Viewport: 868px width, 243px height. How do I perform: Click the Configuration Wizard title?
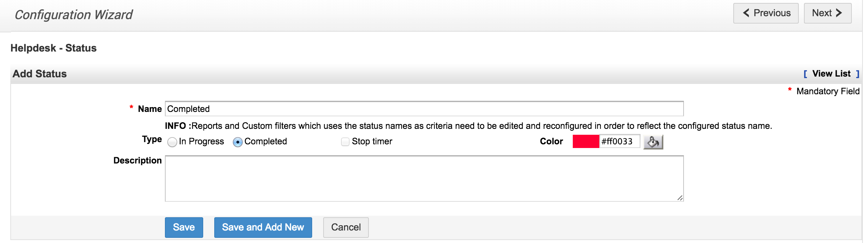74,14
